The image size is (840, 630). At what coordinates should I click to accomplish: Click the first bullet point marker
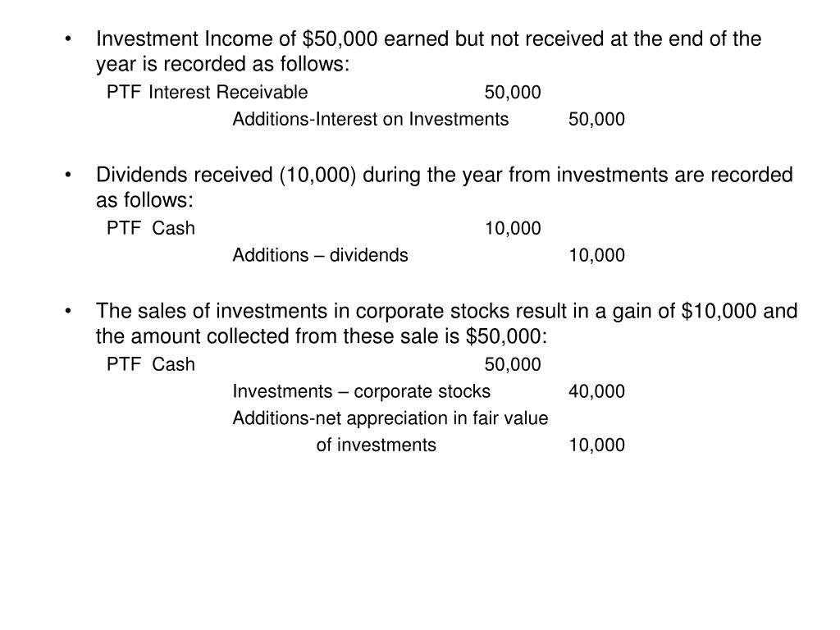(x=67, y=39)
